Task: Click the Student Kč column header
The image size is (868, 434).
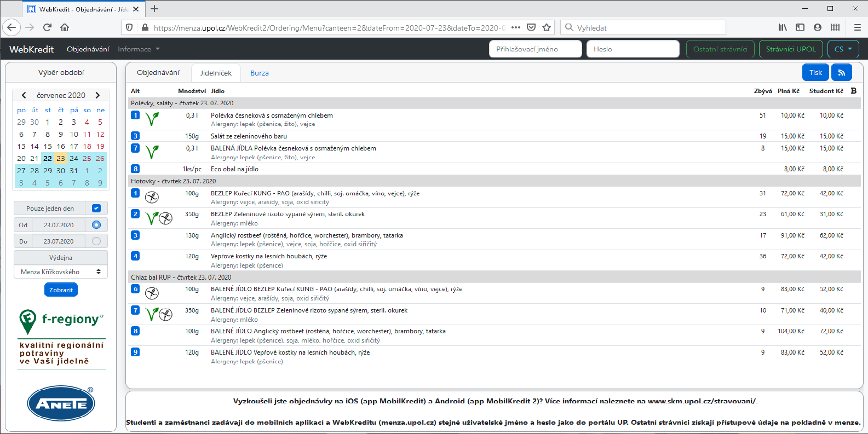Action: point(826,91)
